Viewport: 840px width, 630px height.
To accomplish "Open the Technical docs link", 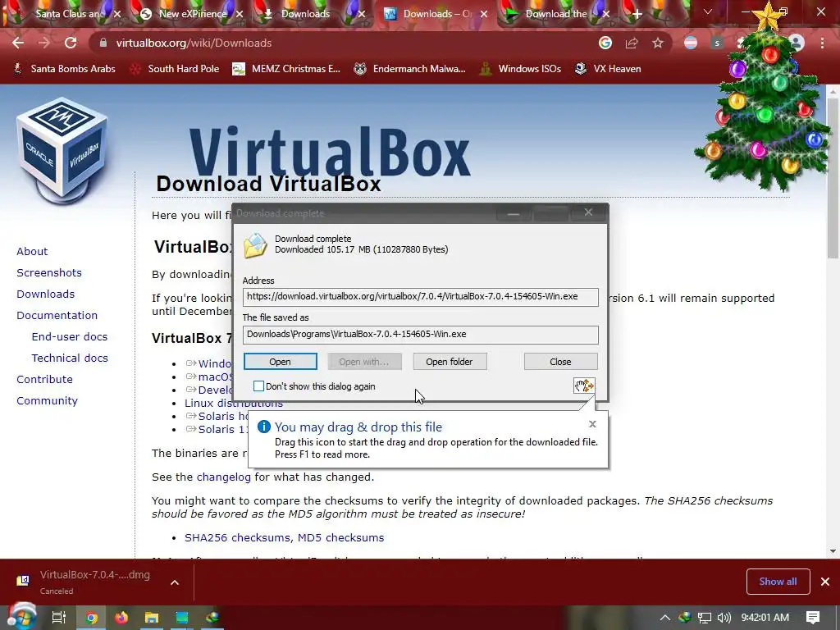I will (x=70, y=358).
